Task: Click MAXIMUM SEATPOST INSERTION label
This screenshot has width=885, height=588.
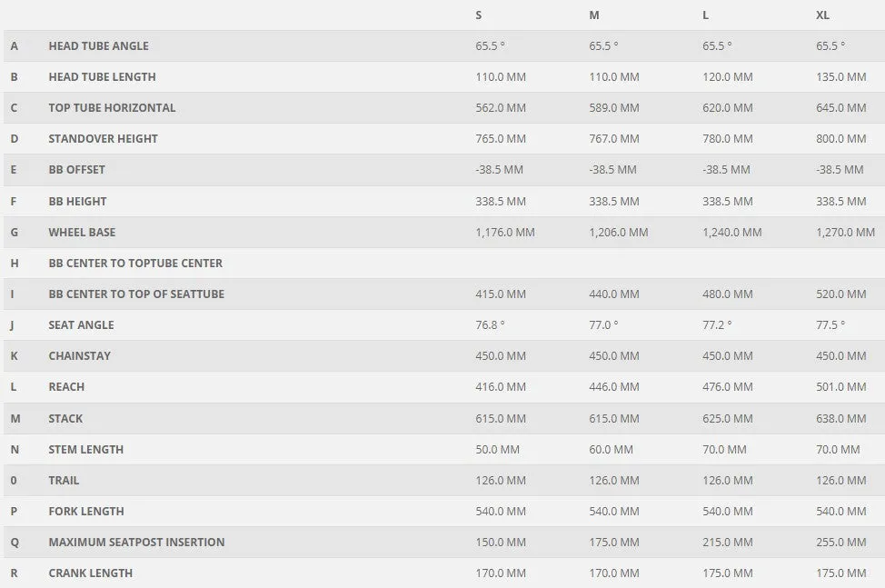Action: (136, 543)
